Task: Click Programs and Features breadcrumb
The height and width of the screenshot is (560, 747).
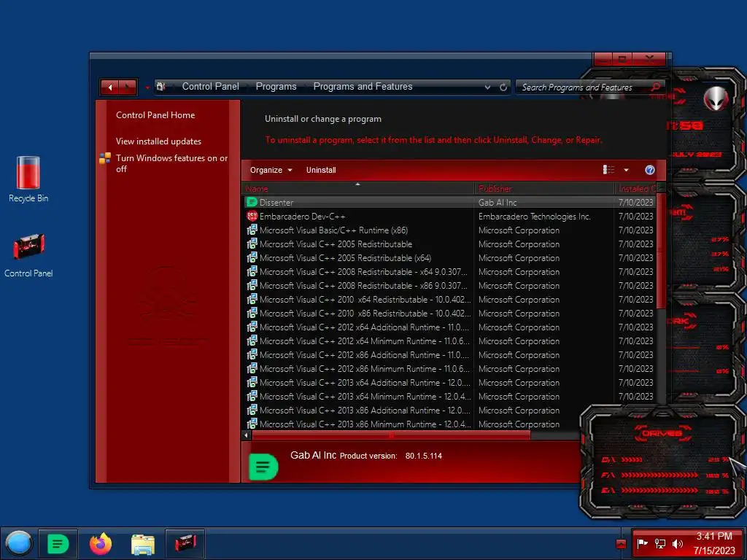Action: [363, 87]
